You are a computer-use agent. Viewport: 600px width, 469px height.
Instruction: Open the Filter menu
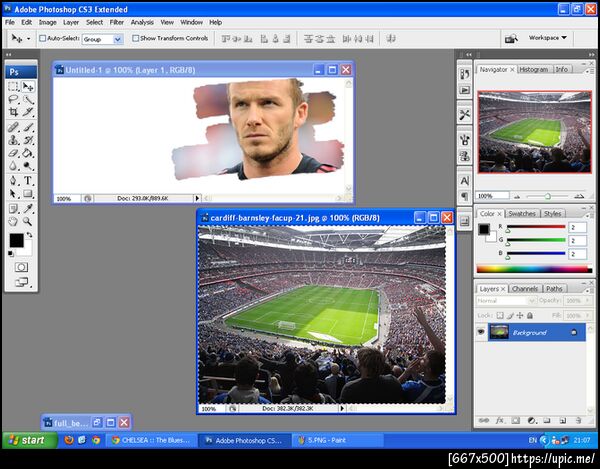117,22
